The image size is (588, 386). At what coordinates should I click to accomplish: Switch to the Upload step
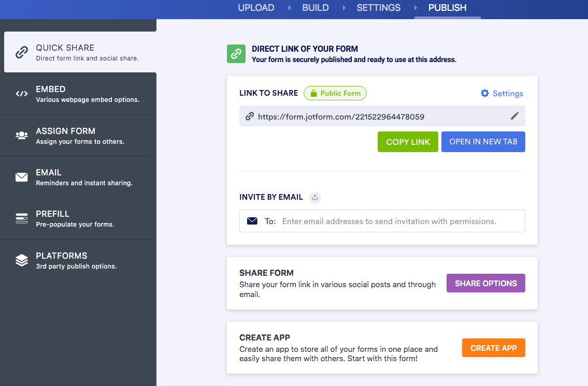256,8
